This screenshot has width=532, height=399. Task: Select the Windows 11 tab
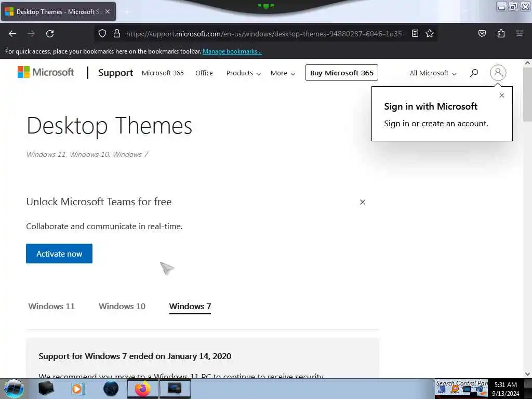(51, 307)
